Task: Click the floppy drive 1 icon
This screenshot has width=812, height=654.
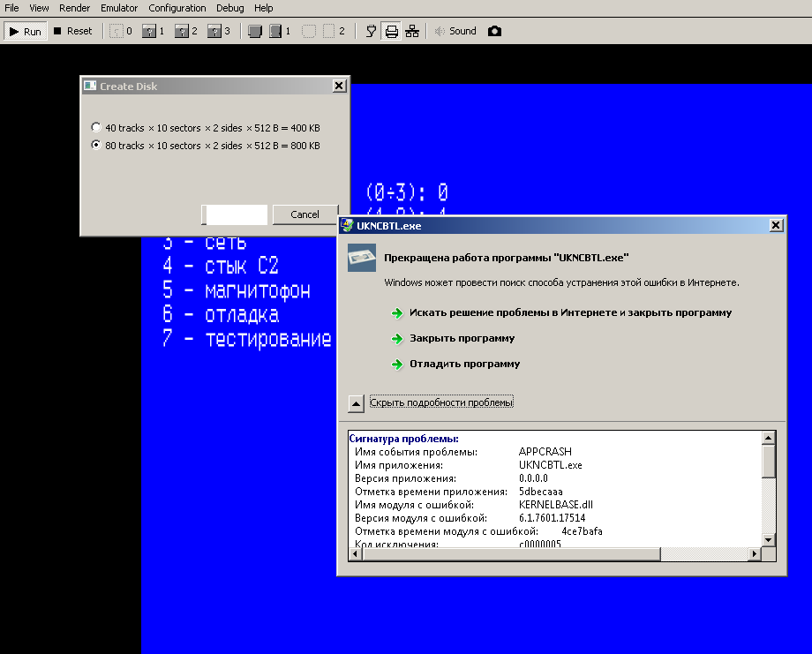Action: [149, 31]
